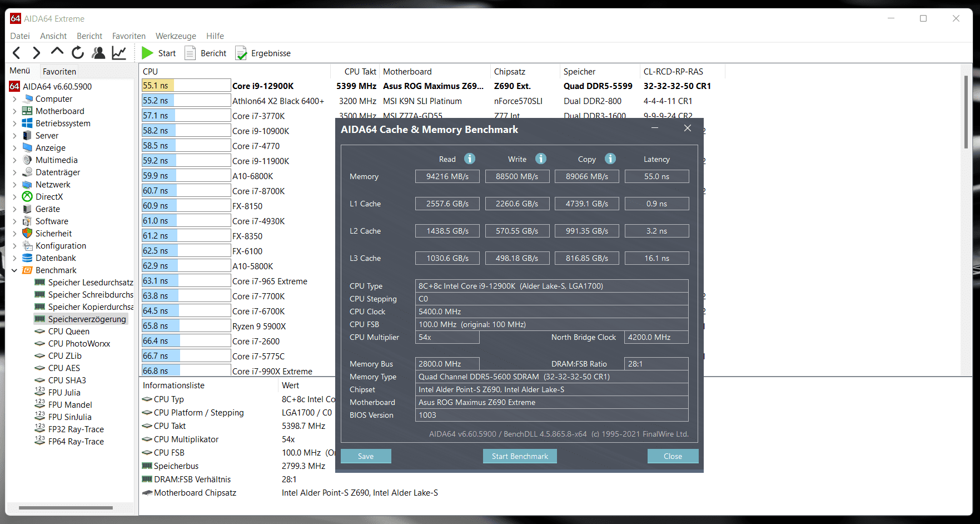This screenshot has width=980, height=524.
Task: Open Ergebnisse results from toolbar
Action: 263,53
